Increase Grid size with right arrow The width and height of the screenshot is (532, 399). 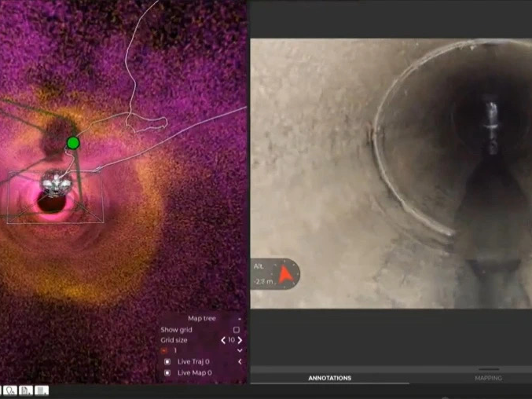point(240,340)
